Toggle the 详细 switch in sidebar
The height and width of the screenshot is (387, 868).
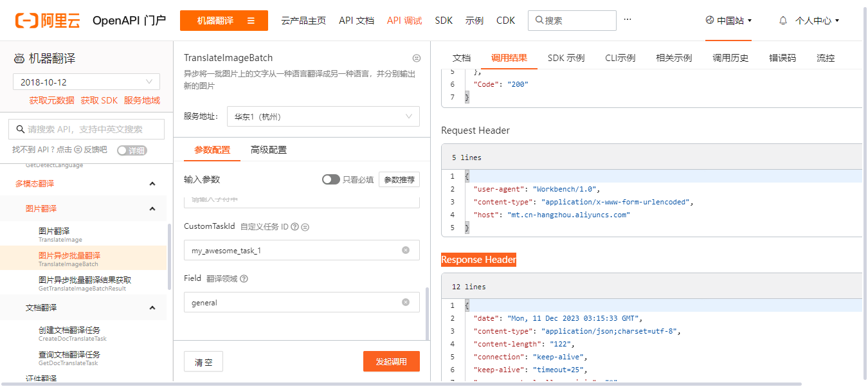132,150
